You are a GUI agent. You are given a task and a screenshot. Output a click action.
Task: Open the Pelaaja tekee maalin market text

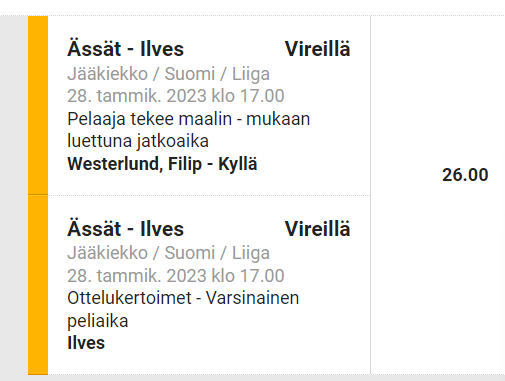[189, 119]
